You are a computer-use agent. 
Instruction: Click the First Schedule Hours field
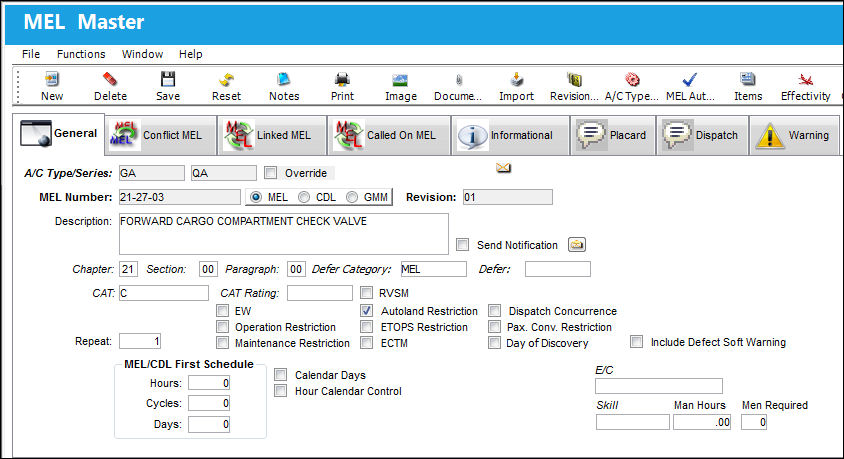209,383
